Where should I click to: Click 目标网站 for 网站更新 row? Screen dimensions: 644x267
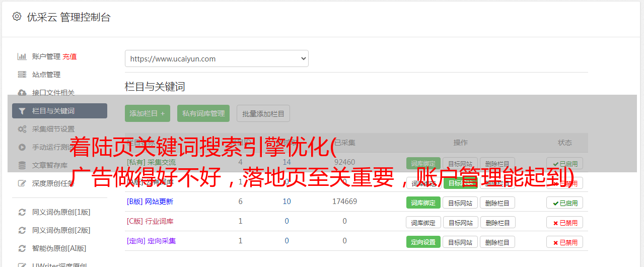[x=460, y=203]
